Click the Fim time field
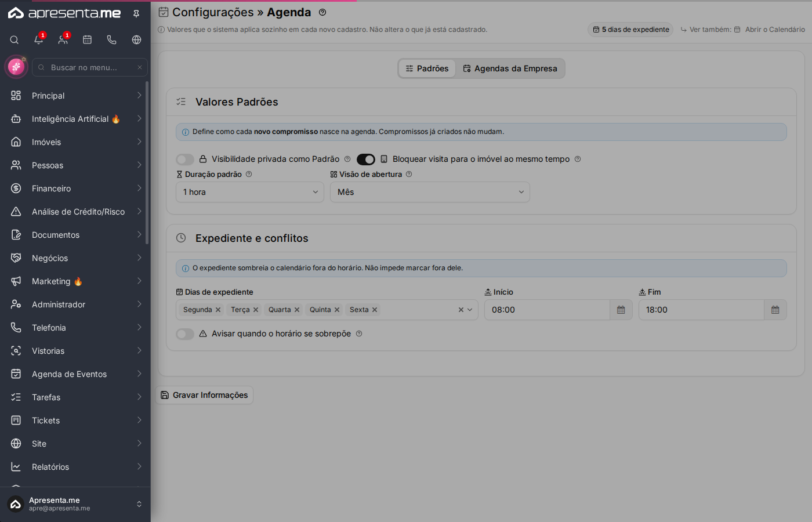The height and width of the screenshot is (522, 812). click(x=701, y=310)
